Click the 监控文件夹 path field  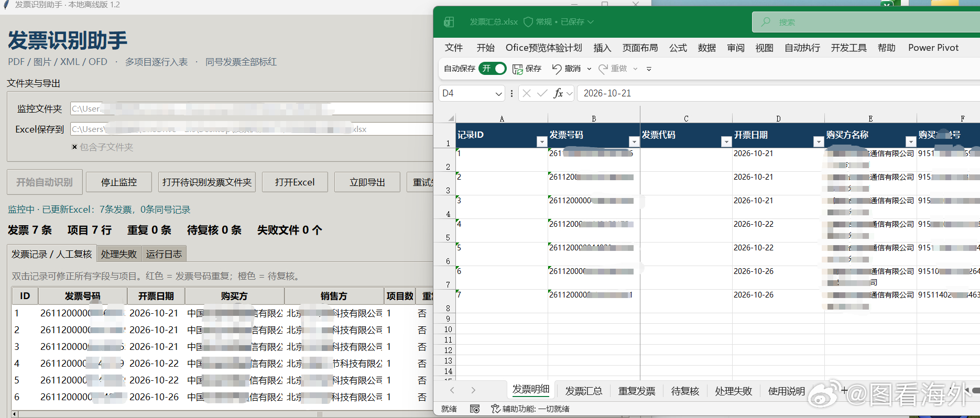pyautogui.click(x=252, y=108)
